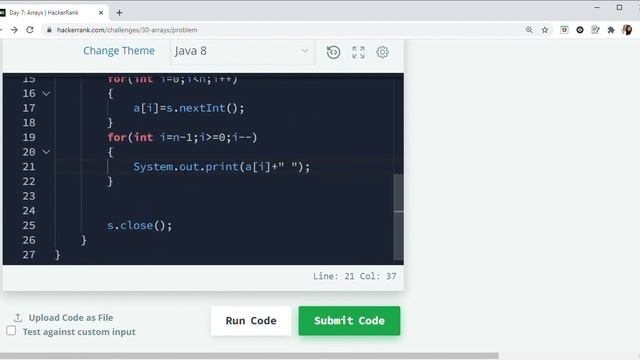Click the red-bordered extension icon in toolbar
Image resolution: width=640 pixels, height=360 pixels.
(564, 30)
